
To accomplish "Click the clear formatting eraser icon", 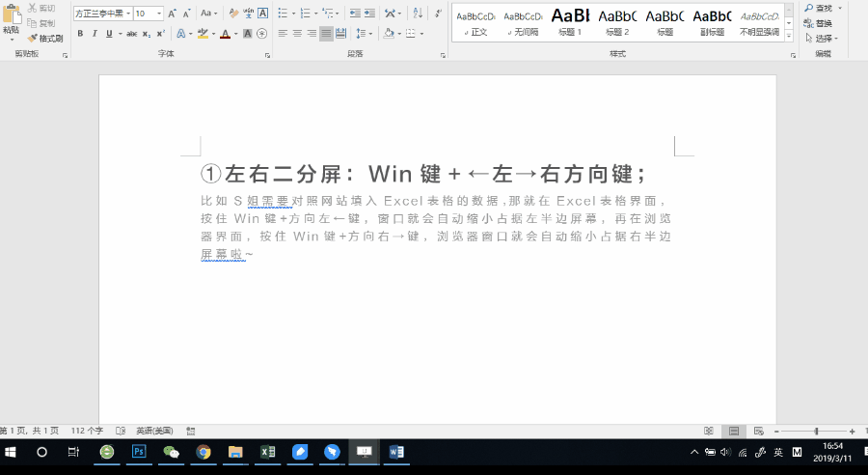I will click(232, 14).
